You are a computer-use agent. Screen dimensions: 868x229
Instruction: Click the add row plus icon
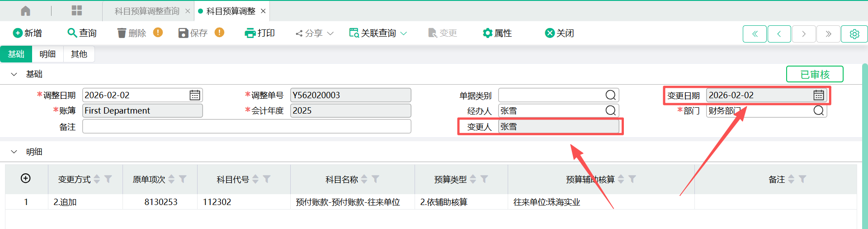click(x=26, y=178)
